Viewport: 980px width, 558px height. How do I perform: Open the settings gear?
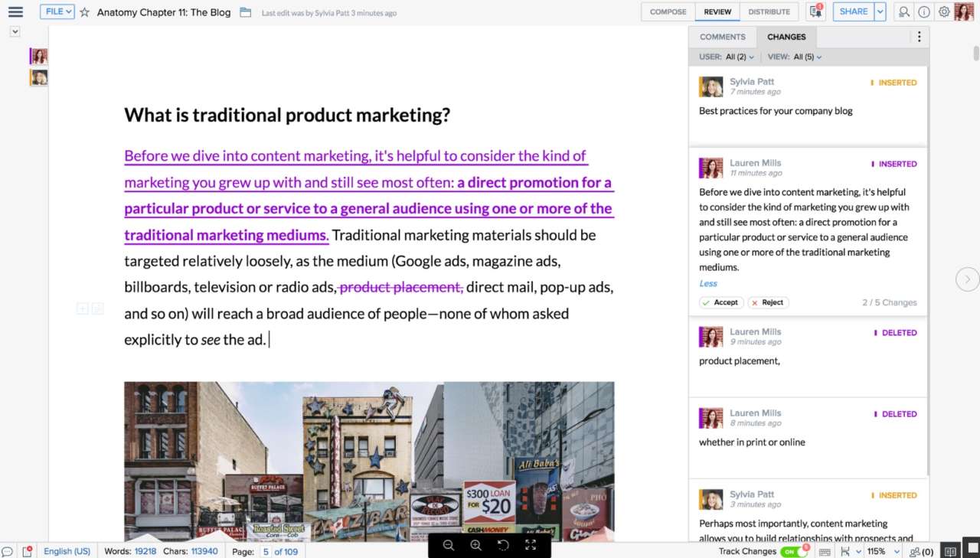point(944,11)
